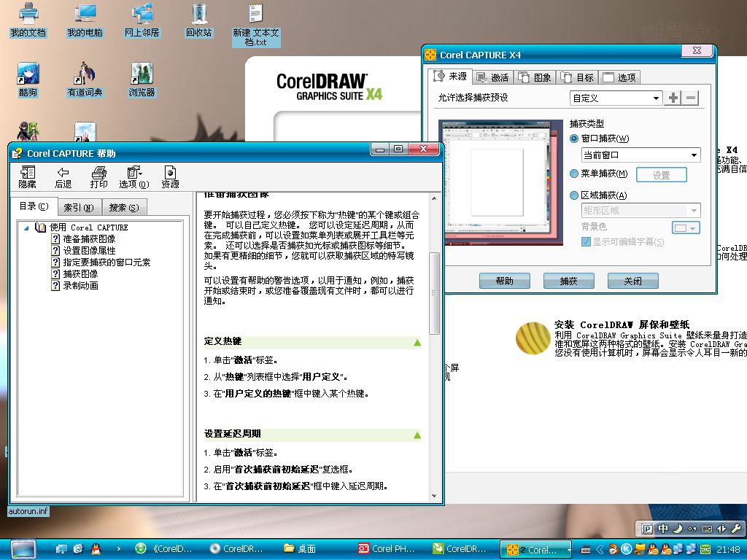The image size is (747, 560).
Task: Open the 矩形区域 area shape dropdown
Action: [640, 211]
